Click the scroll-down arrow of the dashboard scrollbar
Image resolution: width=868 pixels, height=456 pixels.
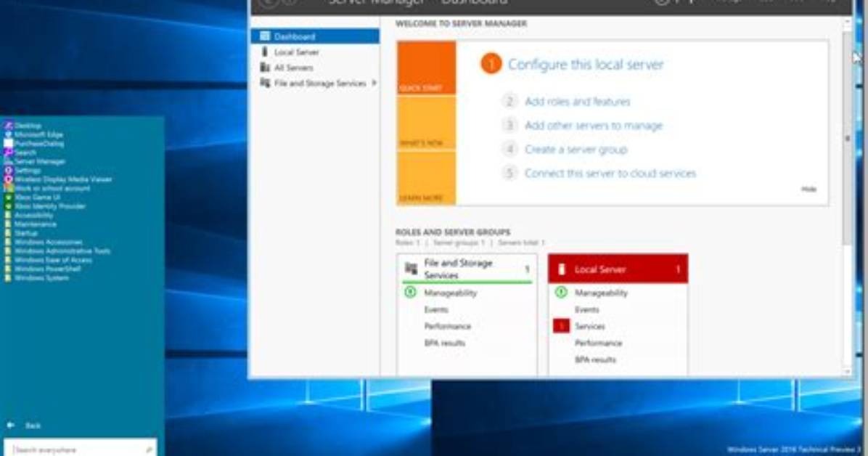[847, 372]
